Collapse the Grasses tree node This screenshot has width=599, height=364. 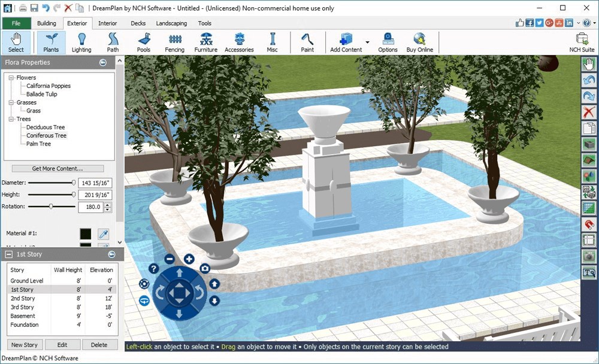pyautogui.click(x=11, y=102)
